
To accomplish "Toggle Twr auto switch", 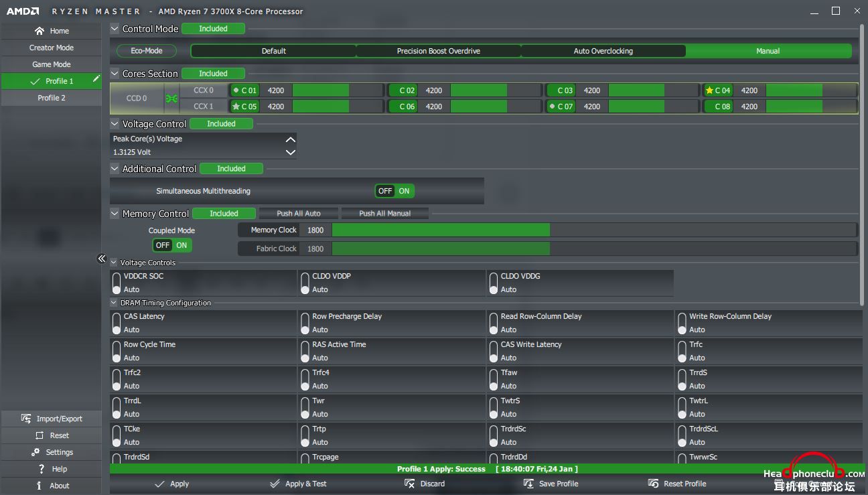I will 305,407.
